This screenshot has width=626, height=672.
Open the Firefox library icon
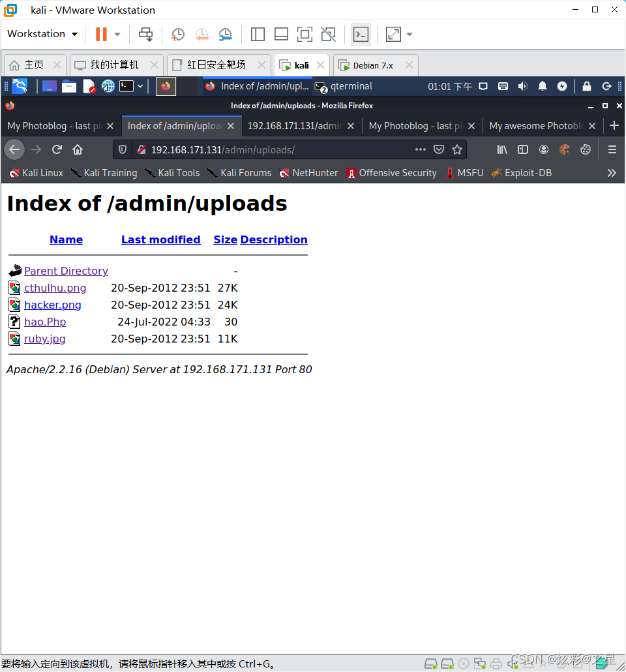(x=502, y=149)
